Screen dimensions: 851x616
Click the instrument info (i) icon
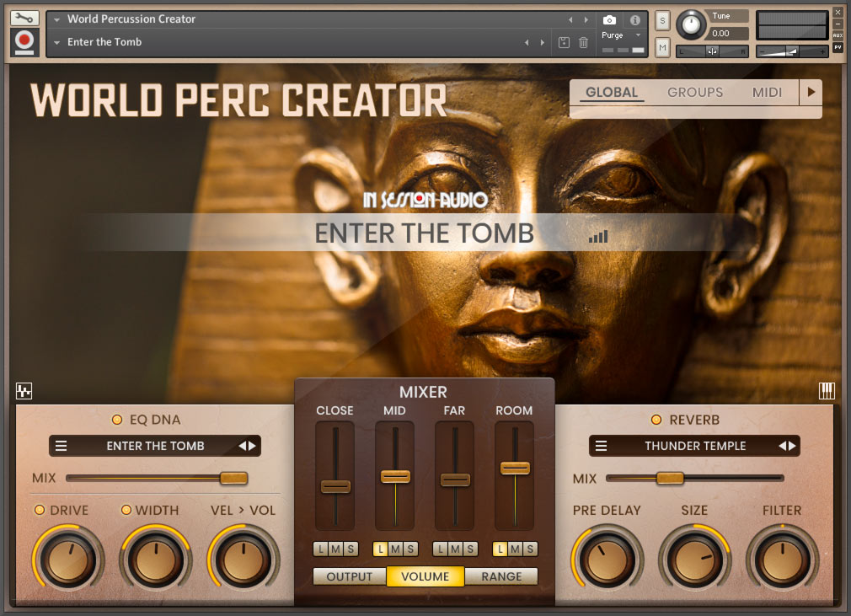(x=634, y=19)
